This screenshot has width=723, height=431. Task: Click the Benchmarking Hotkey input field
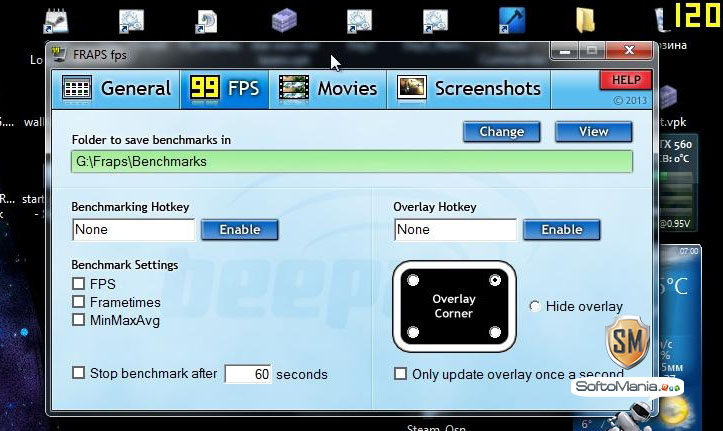[x=134, y=230]
